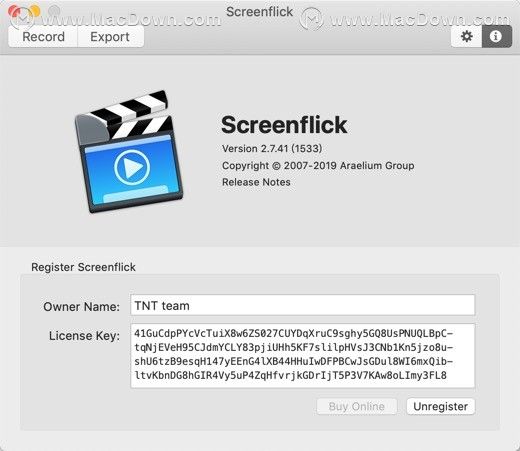Click into the Owner Name field
Screen dimensions: 520x451
click(303, 305)
